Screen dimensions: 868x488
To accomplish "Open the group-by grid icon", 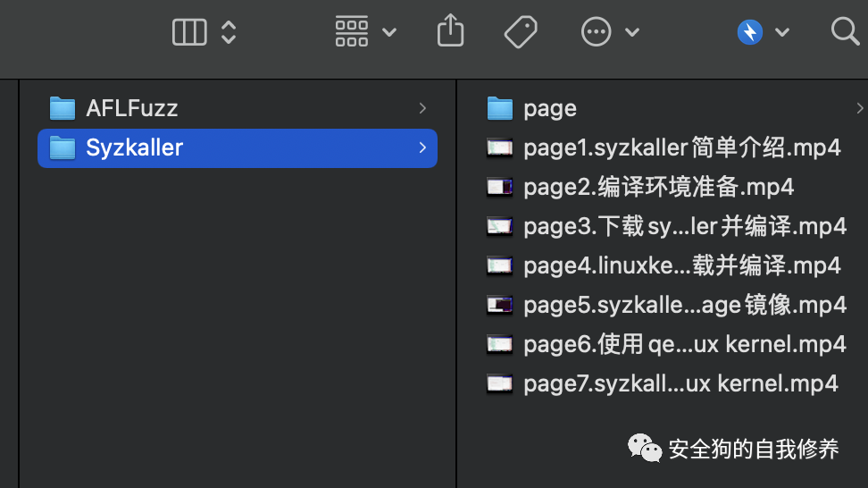I will coord(352,31).
